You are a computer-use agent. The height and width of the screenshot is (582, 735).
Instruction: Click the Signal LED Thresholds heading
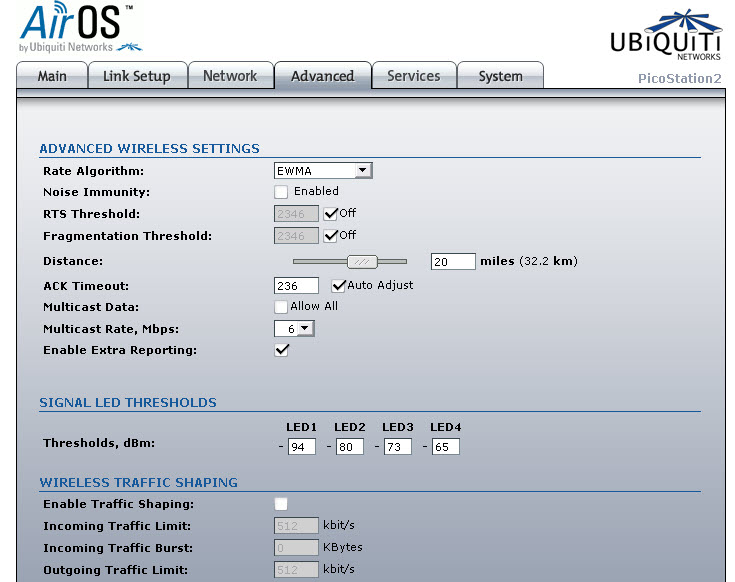point(128,403)
